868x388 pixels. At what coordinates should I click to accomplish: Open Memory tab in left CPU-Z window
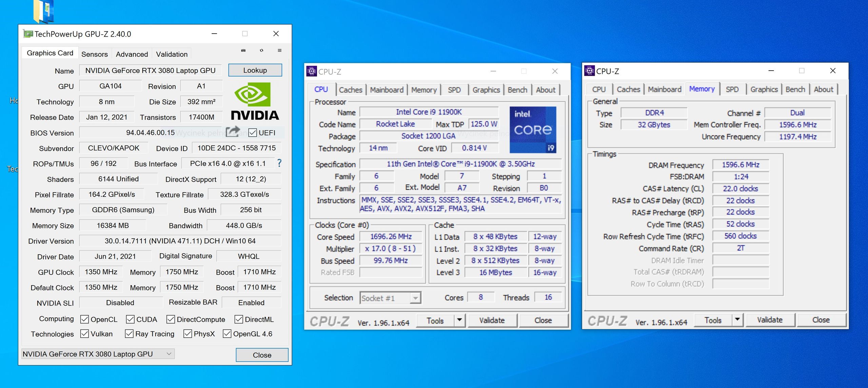(x=424, y=90)
